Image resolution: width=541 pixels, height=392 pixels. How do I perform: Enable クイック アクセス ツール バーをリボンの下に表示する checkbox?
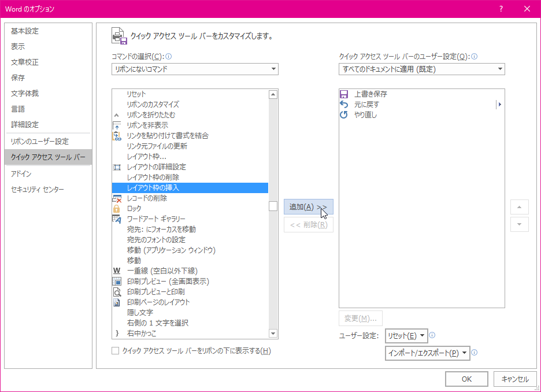pos(115,351)
